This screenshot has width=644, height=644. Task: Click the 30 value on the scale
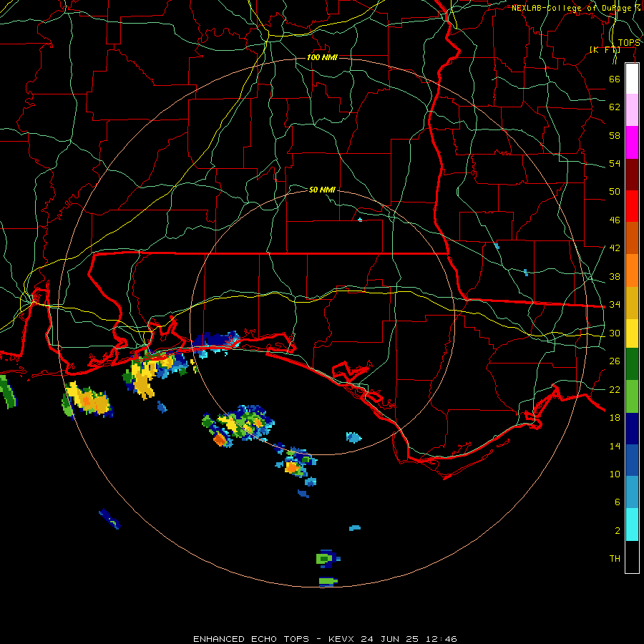point(615,333)
